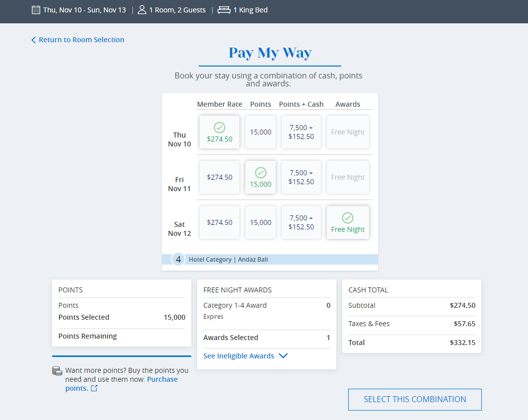This screenshot has height=420, width=528.
Task: Choose Points + Cash for Fri Nov 11
Action: click(x=301, y=177)
